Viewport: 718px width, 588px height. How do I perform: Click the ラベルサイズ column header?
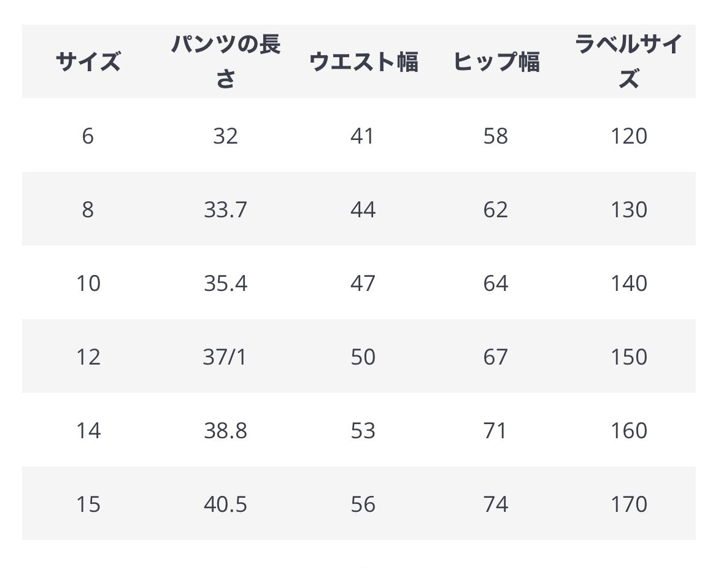[x=628, y=61]
